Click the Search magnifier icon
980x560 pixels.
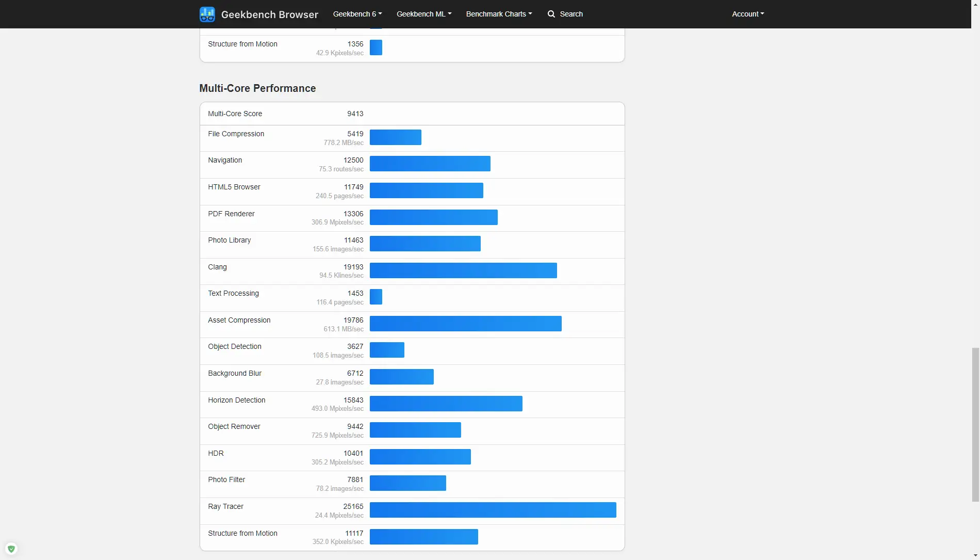click(x=551, y=14)
